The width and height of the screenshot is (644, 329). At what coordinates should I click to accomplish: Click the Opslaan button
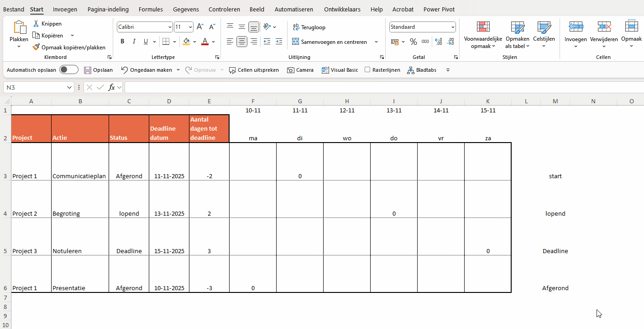98,70
